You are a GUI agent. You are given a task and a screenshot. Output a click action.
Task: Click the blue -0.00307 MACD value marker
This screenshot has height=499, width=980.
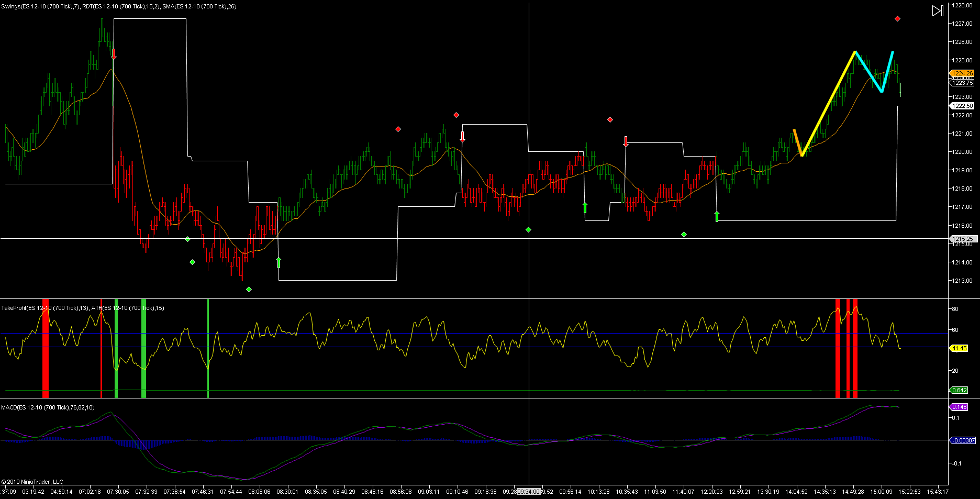click(963, 440)
